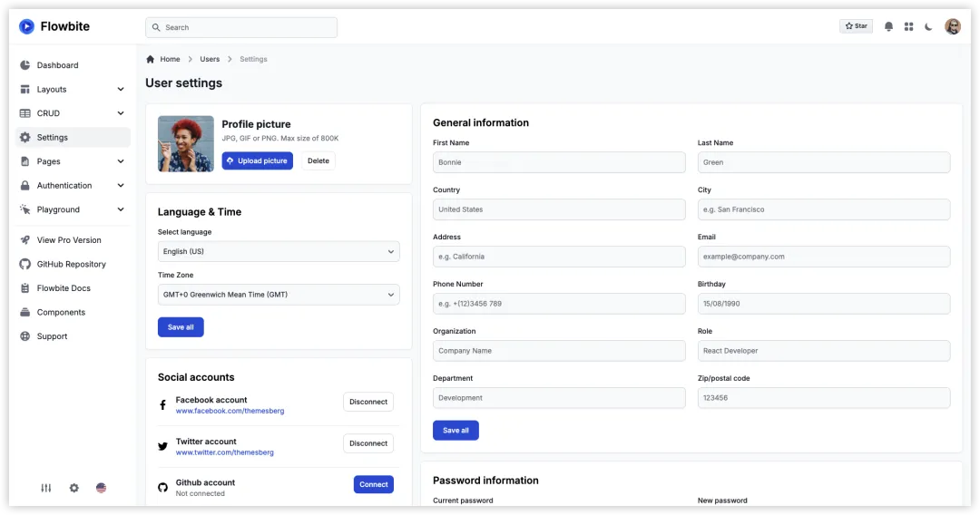
Task: Open the apps grid icon
Action: pos(908,27)
